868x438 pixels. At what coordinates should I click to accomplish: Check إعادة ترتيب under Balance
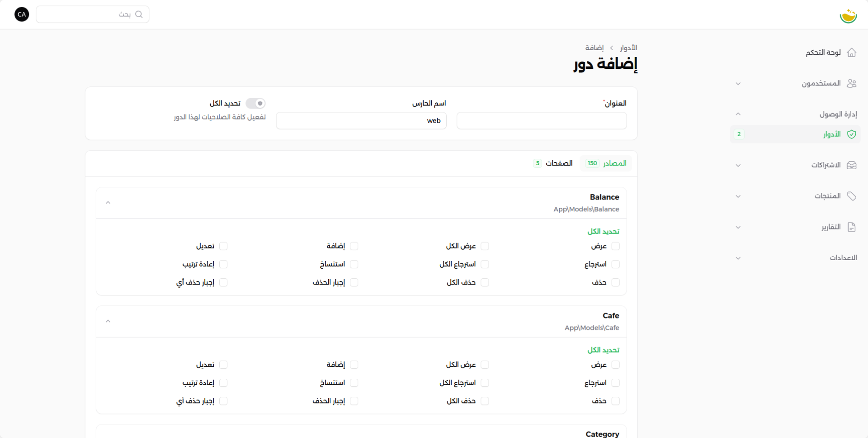tap(223, 264)
